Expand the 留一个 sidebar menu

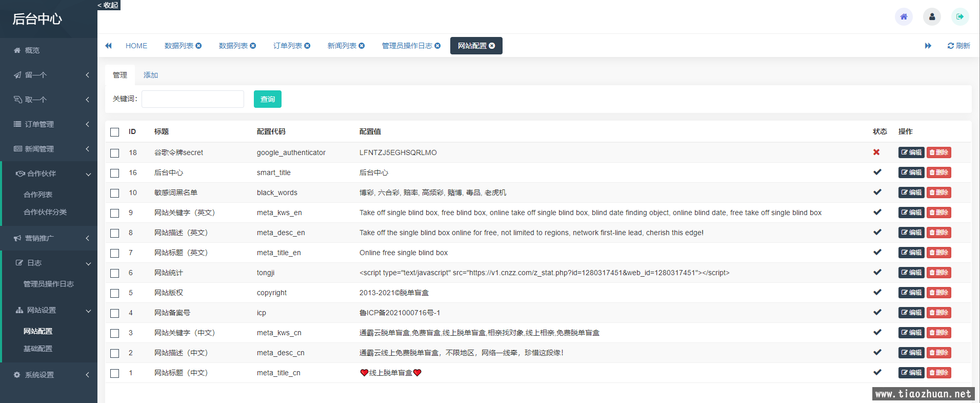pos(49,75)
